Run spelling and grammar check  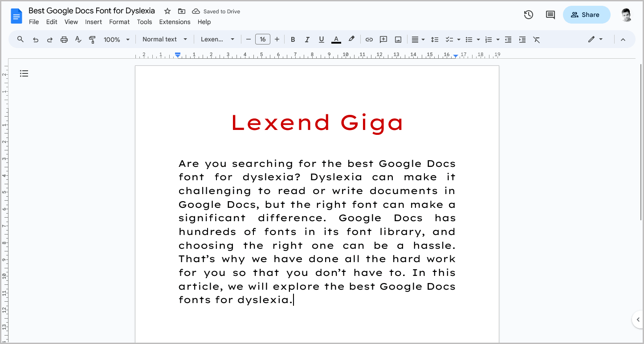(x=78, y=40)
